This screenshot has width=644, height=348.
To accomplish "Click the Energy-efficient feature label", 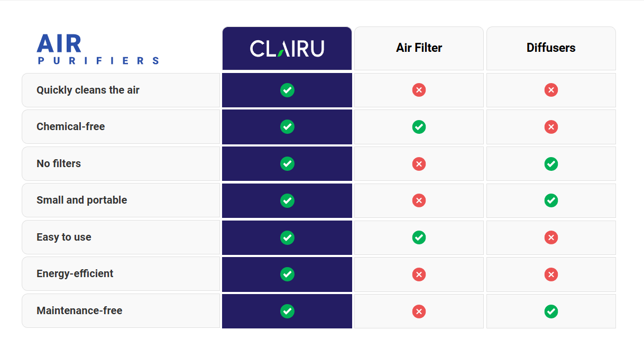I will 75,274.
